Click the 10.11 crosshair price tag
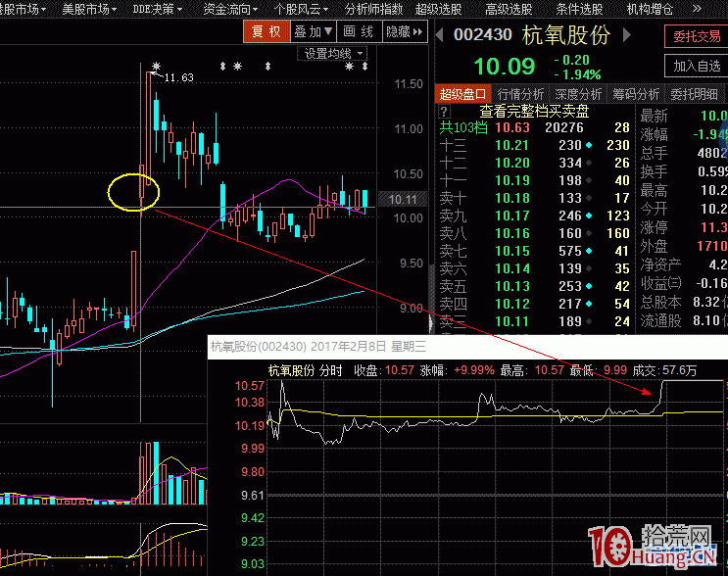728x576 pixels. point(403,200)
